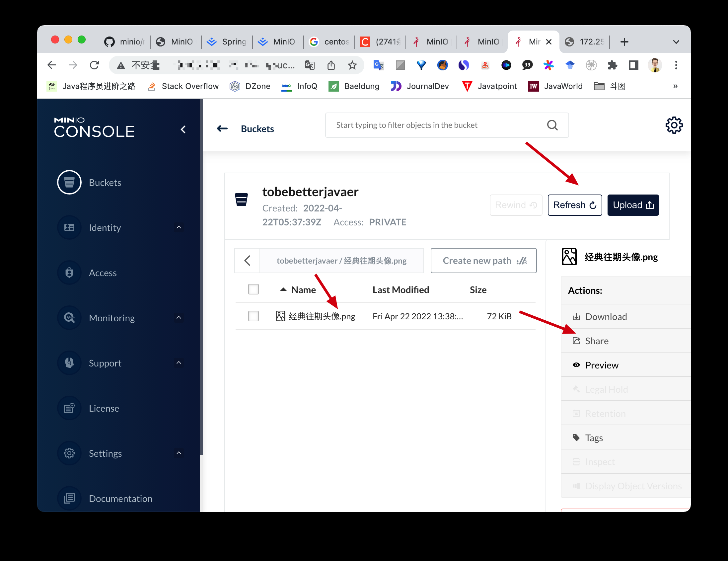728x561 pixels.
Task: Open the Access sidebar menu item
Action: [x=102, y=273]
